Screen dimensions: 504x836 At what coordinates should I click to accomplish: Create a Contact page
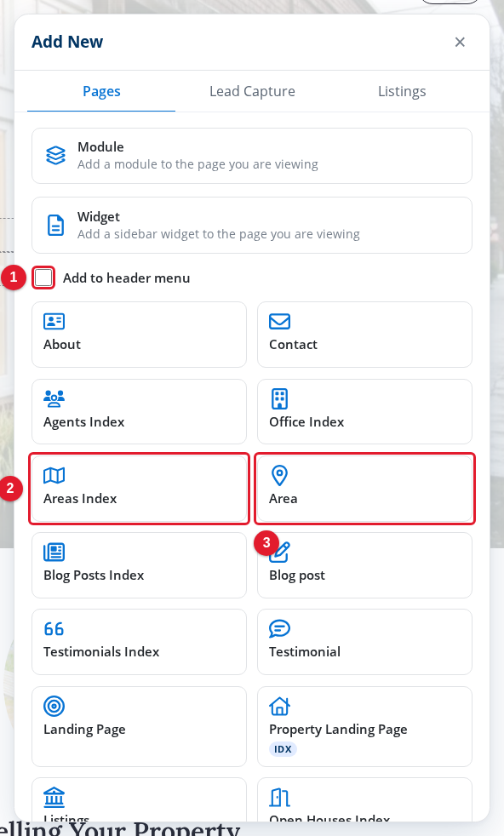(x=364, y=335)
